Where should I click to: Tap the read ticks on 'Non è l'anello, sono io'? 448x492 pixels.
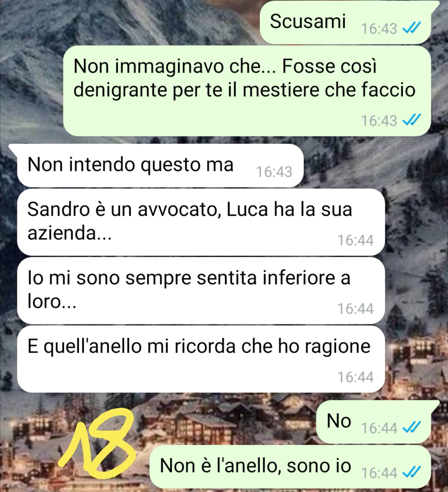tap(411, 473)
